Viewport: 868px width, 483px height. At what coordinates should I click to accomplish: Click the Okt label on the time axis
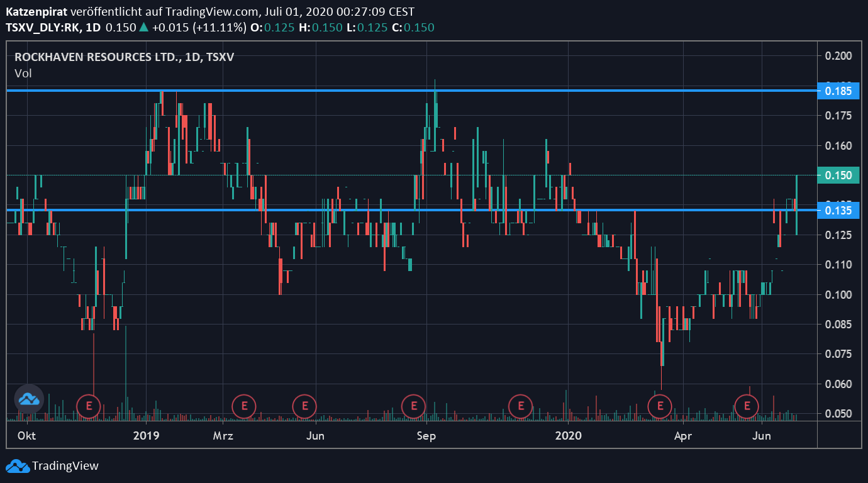click(26, 436)
